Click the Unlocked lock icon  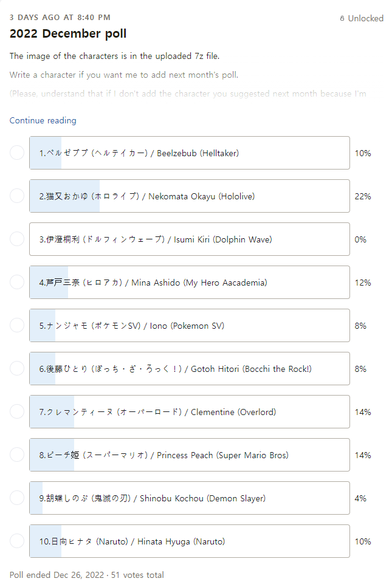click(x=342, y=19)
